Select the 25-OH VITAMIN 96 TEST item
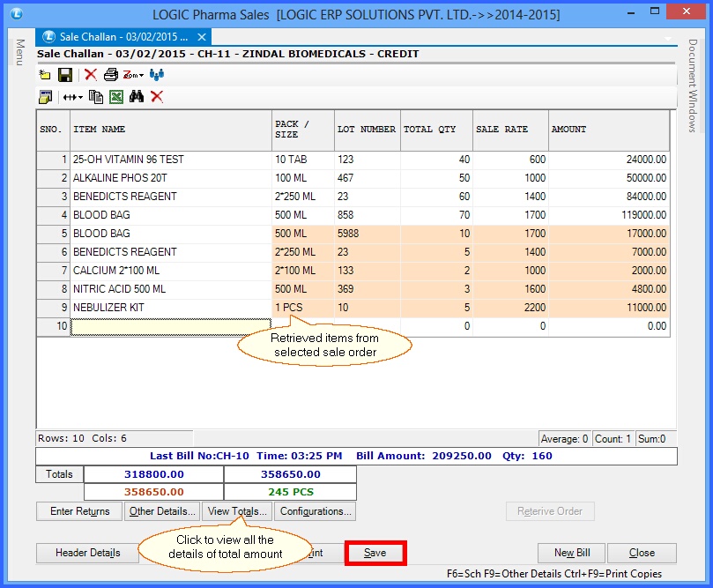The height and width of the screenshot is (588, 713). (171, 160)
